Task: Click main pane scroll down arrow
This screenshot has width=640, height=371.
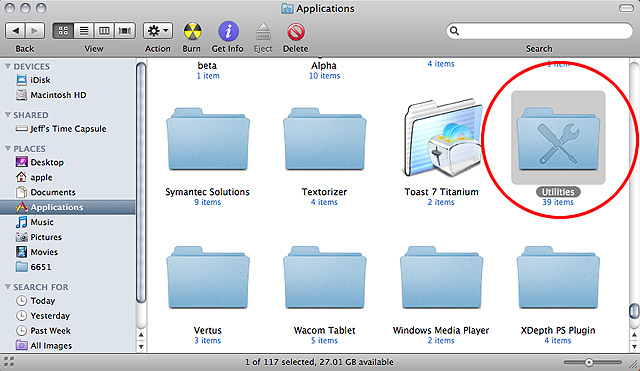Action: click(x=634, y=347)
